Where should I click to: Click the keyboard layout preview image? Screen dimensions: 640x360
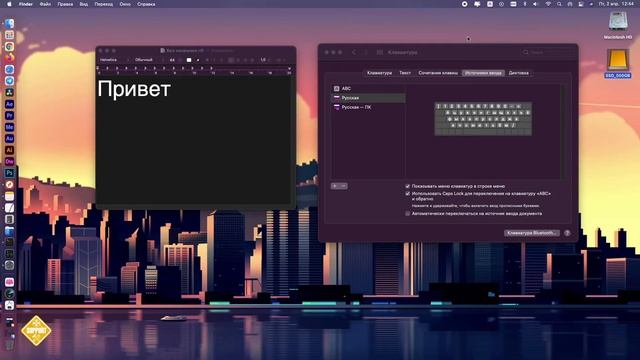point(483,119)
